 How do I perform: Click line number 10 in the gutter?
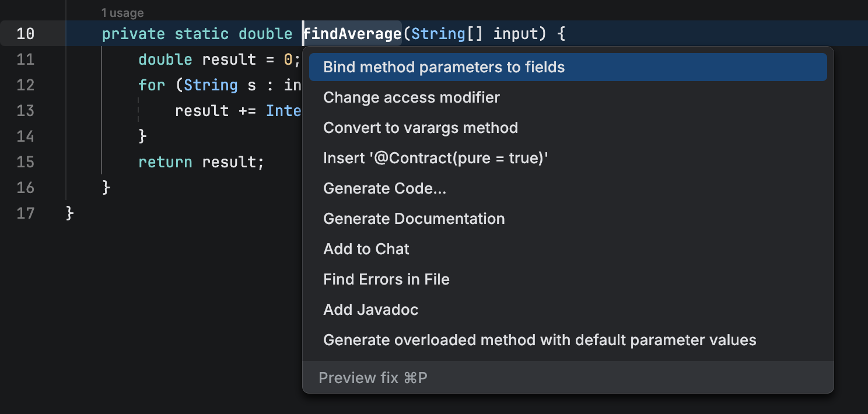[x=26, y=33]
